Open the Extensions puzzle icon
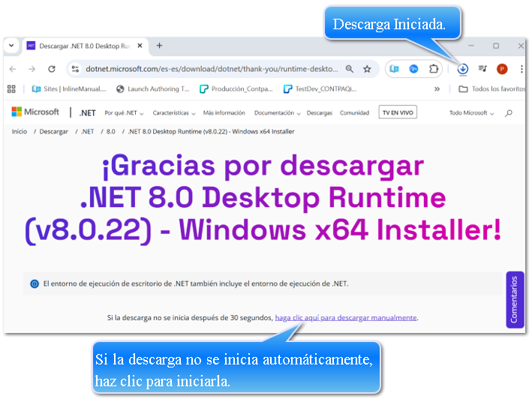This screenshot has height=420, width=532. (x=433, y=69)
